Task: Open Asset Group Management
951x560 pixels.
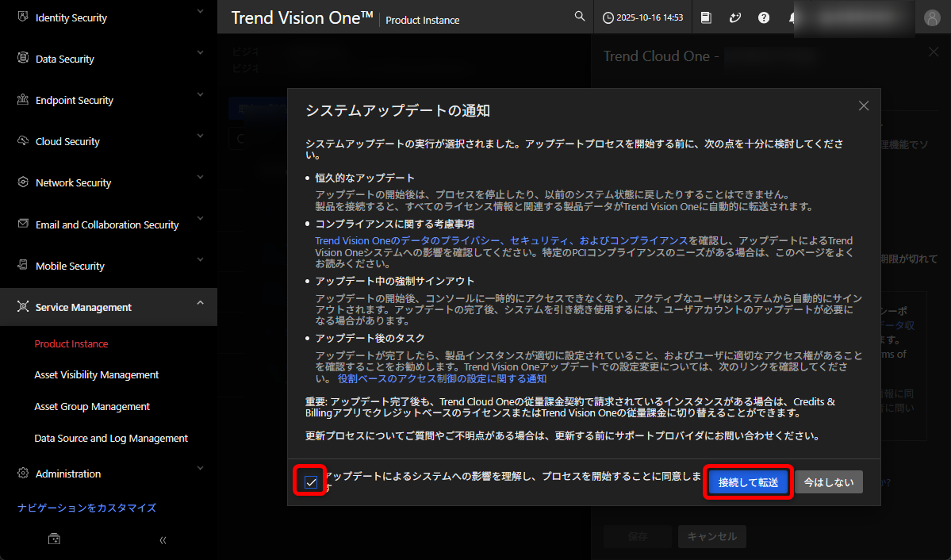Action: 91,406
